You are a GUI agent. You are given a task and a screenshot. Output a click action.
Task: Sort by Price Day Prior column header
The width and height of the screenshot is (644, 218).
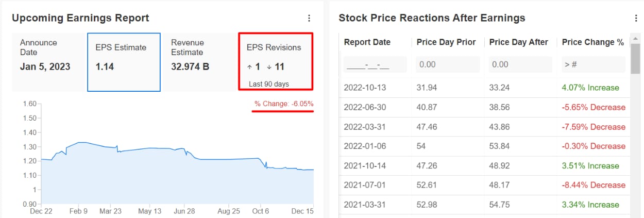pos(446,42)
